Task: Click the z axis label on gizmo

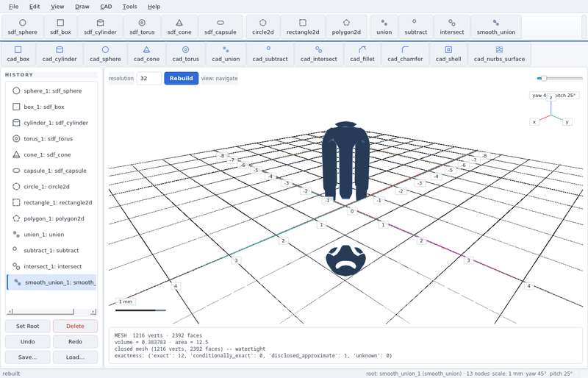Action: tap(551, 98)
